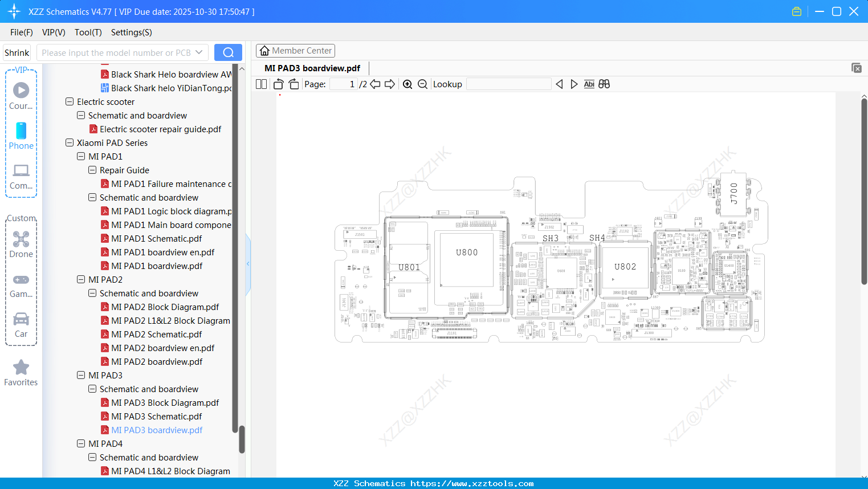Image resolution: width=868 pixels, height=489 pixels.
Task: Open Electric scooter repair guide.pdf
Action: click(161, 129)
